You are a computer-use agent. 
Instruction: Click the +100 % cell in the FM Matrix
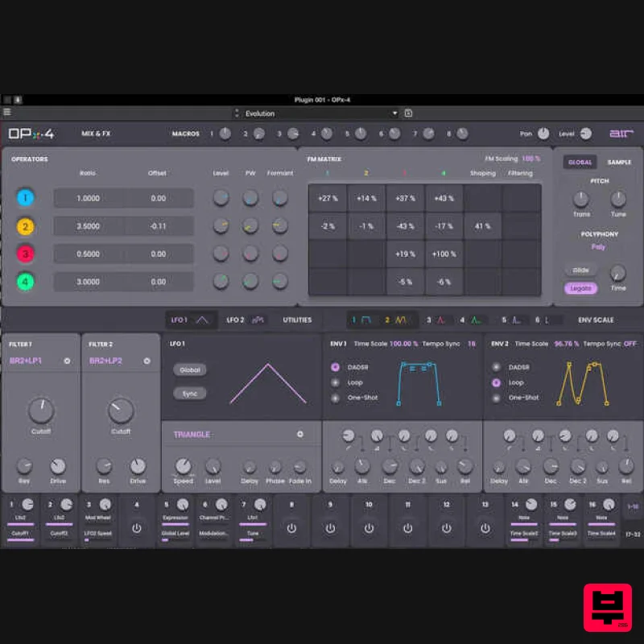point(444,254)
